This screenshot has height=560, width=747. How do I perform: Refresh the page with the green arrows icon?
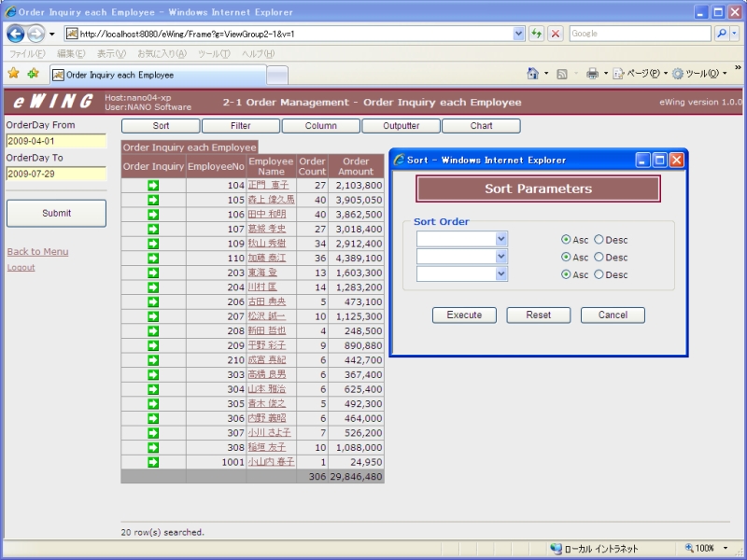(536, 34)
